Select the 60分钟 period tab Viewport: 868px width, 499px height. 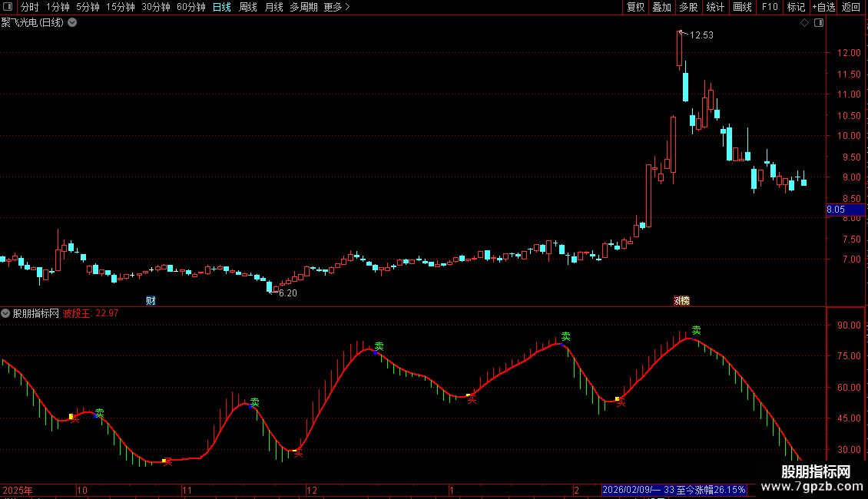191,7
